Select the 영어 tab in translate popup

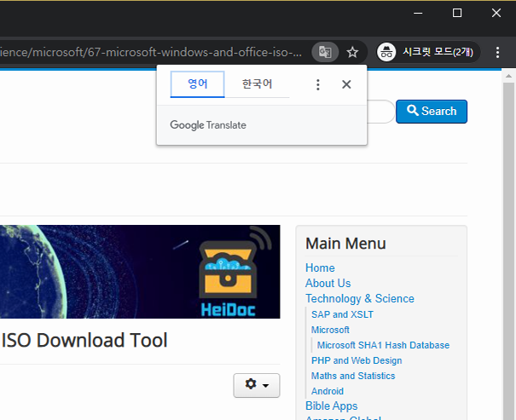click(198, 84)
